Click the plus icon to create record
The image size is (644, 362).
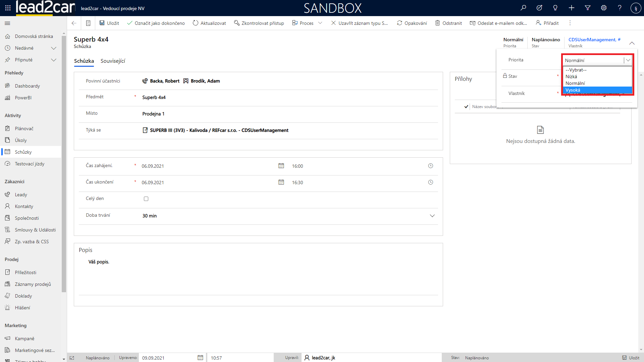click(572, 8)
